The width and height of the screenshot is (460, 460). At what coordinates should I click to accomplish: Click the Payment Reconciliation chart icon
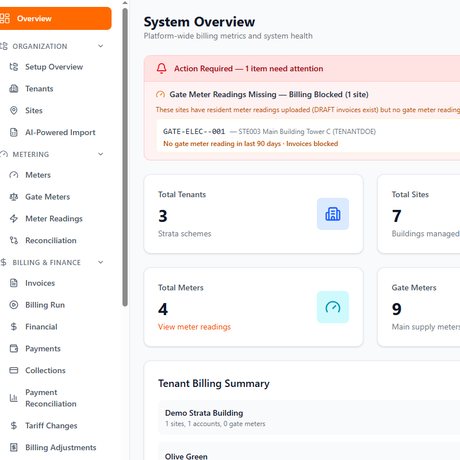[14, 398]
